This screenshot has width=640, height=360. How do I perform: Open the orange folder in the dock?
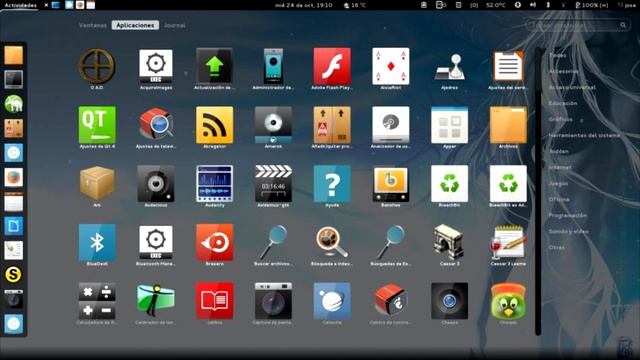click(x=13, y=55)
